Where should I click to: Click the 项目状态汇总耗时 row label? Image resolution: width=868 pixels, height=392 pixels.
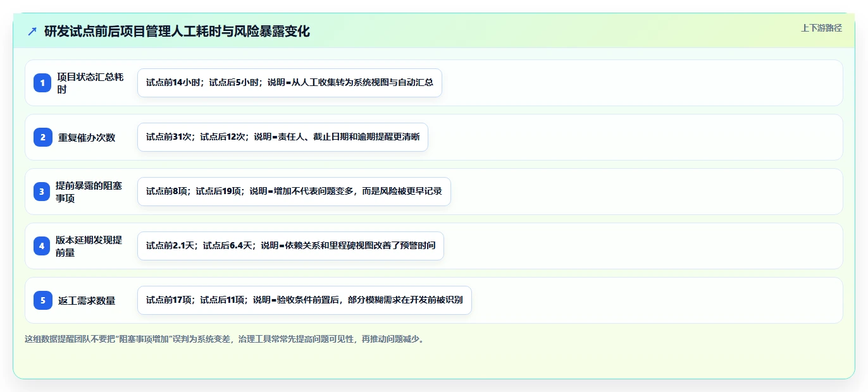click(x=90, y=83)
